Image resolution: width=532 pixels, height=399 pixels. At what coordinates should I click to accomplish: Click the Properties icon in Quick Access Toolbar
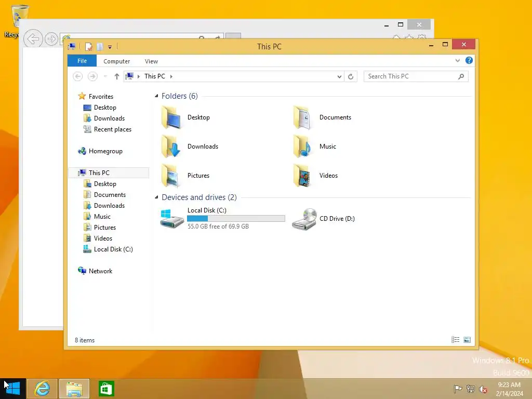pyautogui.click(x=88, y=47)
